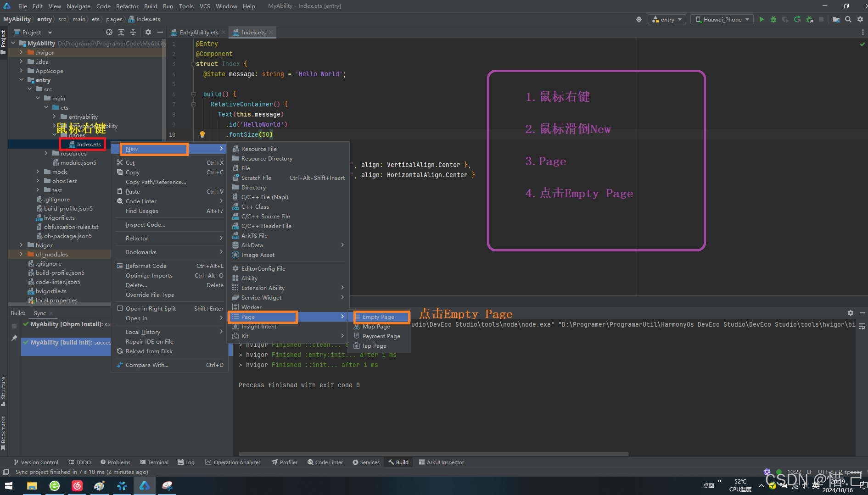868x495 pixels.
Task: Open DevEco Studio icon in taskbar
Action: point(145,486)
